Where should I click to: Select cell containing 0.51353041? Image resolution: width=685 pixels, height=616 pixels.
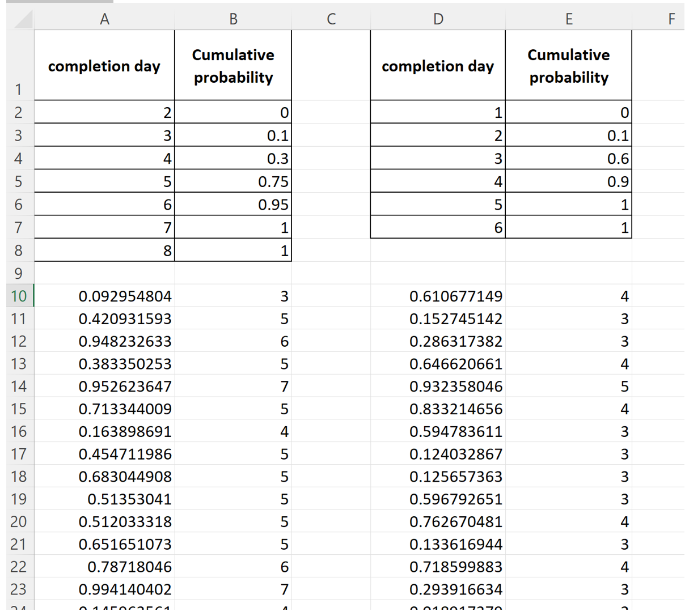pos(129,499)
